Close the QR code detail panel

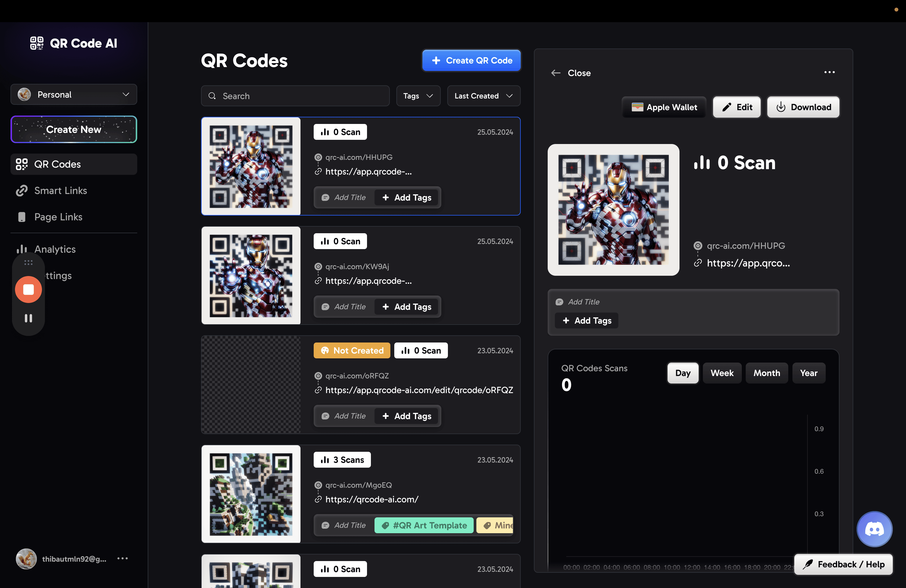click(571, 73)
